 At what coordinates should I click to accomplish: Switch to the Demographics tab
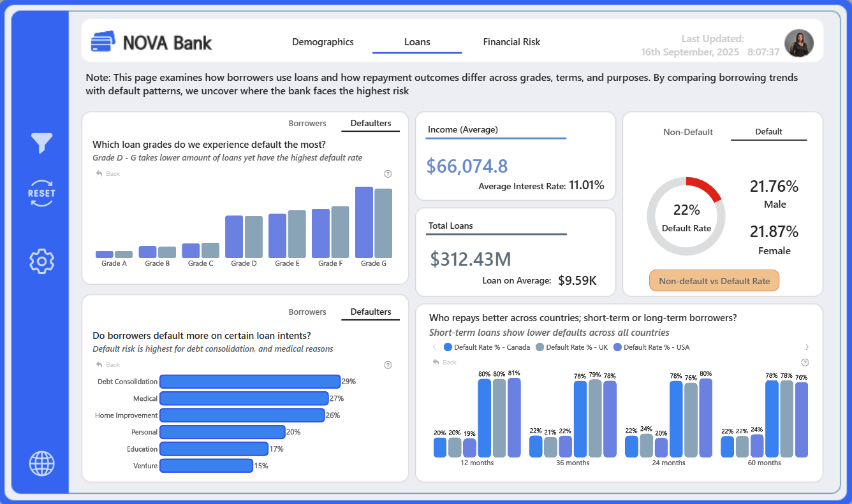[323, 42]
